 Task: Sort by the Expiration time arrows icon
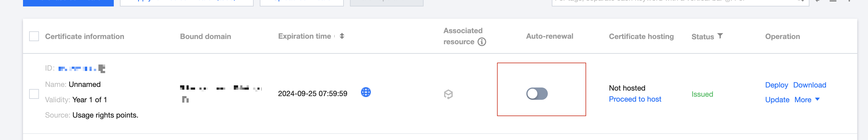pyautogui.click(x=342, y=36)
